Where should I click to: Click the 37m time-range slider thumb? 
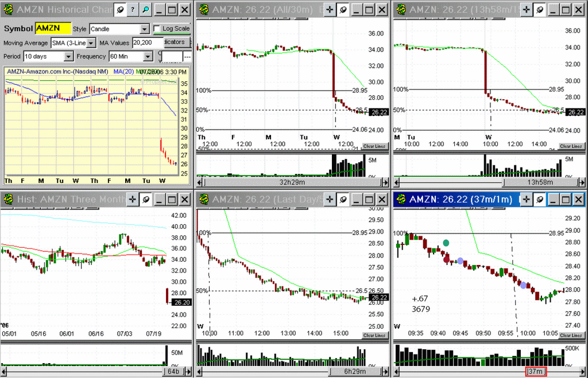(536, 372)
